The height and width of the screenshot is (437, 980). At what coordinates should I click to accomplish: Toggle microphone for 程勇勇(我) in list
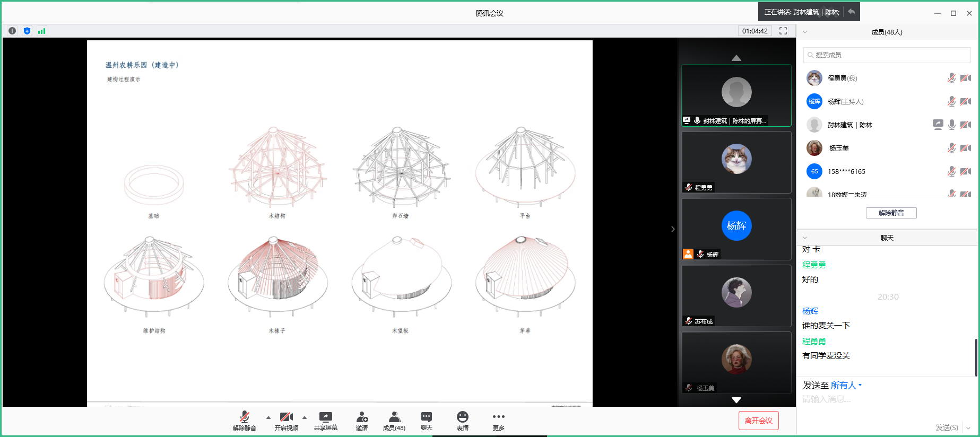click(x=952, y=78)
